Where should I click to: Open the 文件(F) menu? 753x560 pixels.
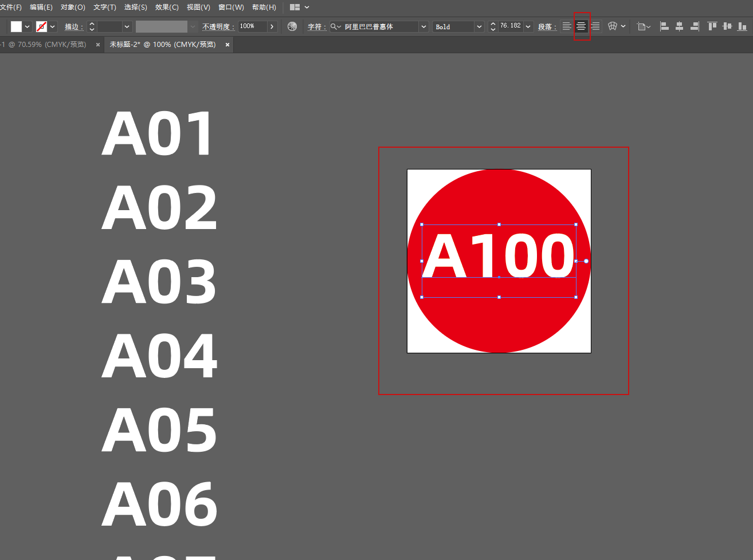(x=10, y=7)
